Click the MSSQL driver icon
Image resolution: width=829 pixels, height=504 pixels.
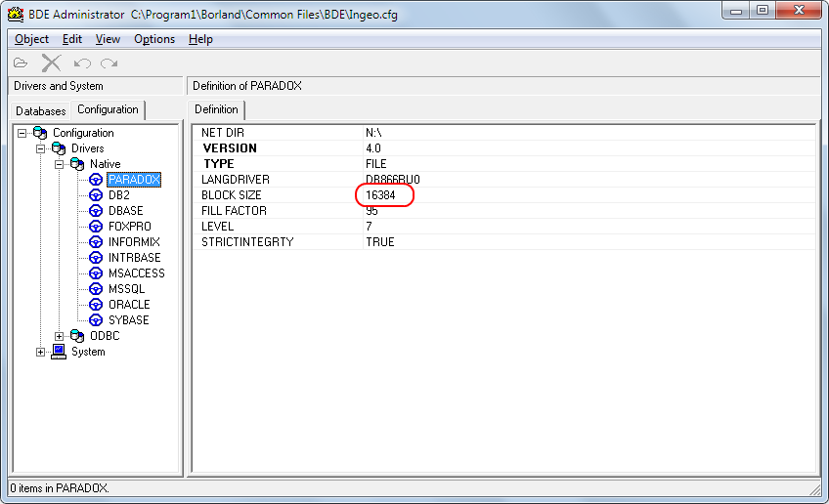point(96,289)
